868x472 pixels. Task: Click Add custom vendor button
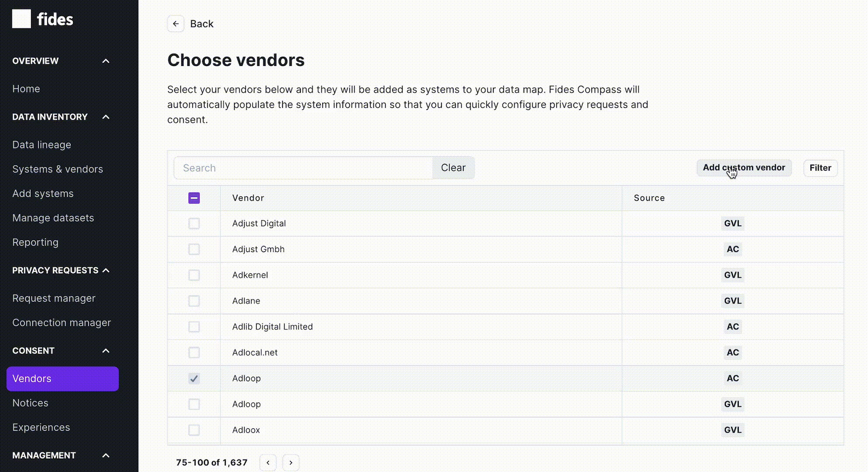pyautogui.click(x=744, y=168)
